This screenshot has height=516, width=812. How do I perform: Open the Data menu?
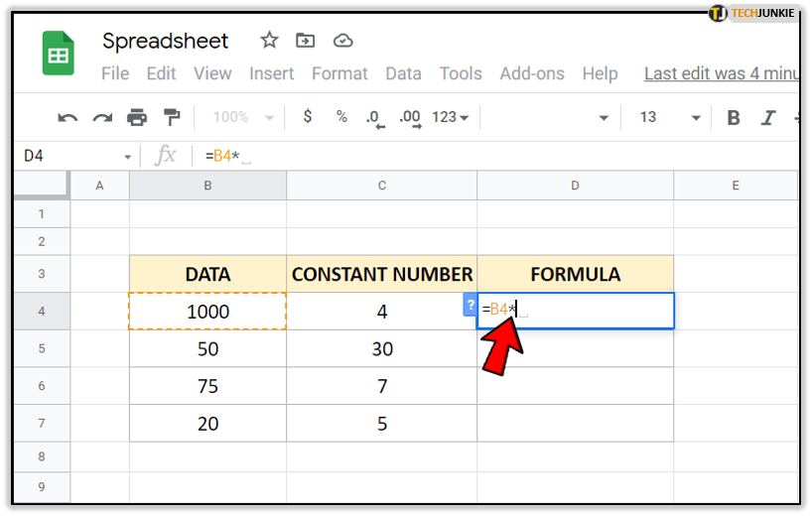point(403,73)
